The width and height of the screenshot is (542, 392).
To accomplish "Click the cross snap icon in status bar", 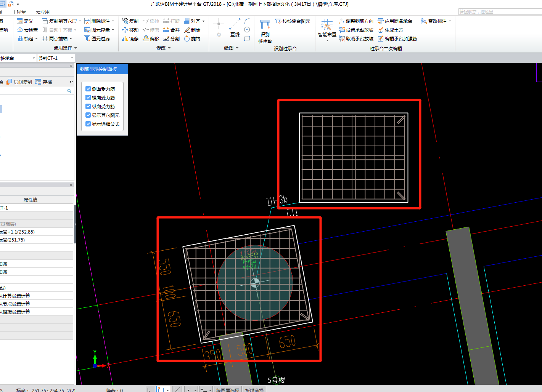I will [177, 390].
